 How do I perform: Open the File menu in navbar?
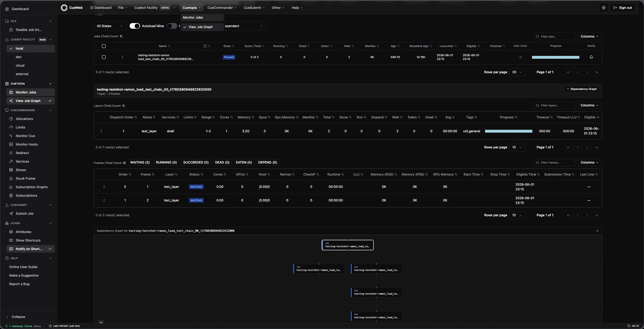123,8
